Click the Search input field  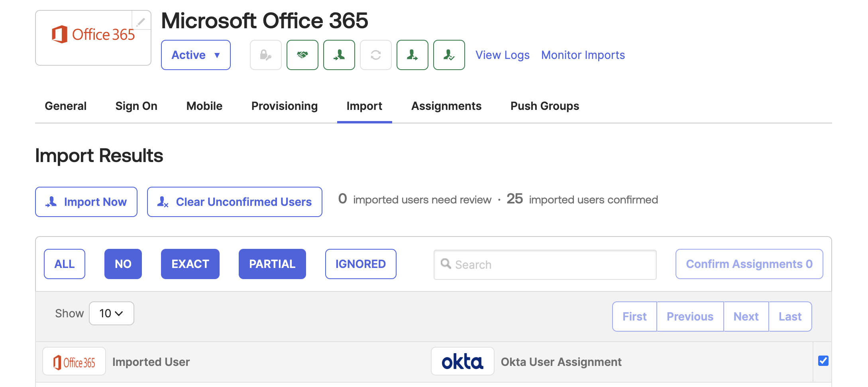pos(545,265)
